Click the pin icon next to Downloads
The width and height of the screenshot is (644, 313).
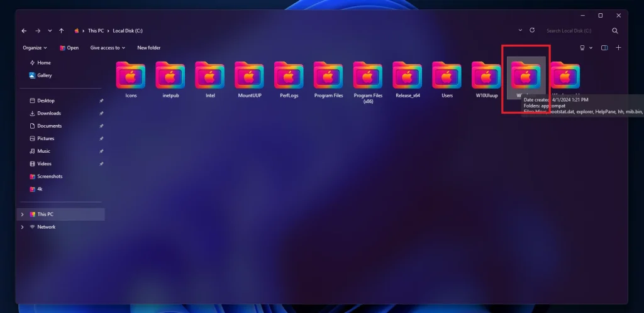101,114
